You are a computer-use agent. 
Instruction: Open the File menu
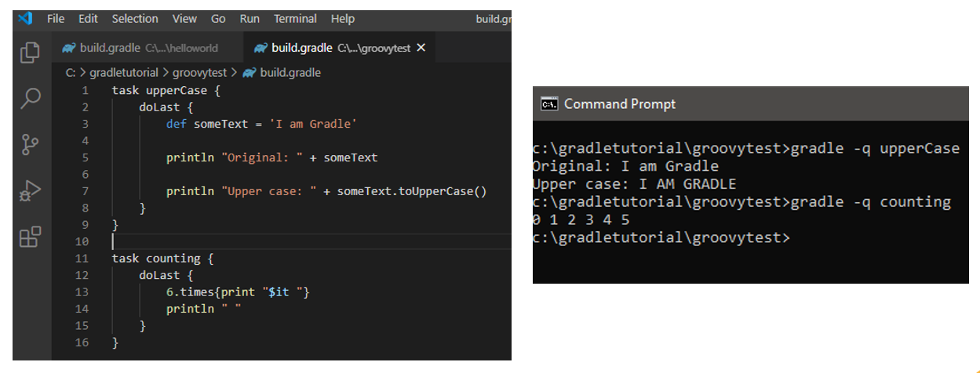[x=56, y=18]
